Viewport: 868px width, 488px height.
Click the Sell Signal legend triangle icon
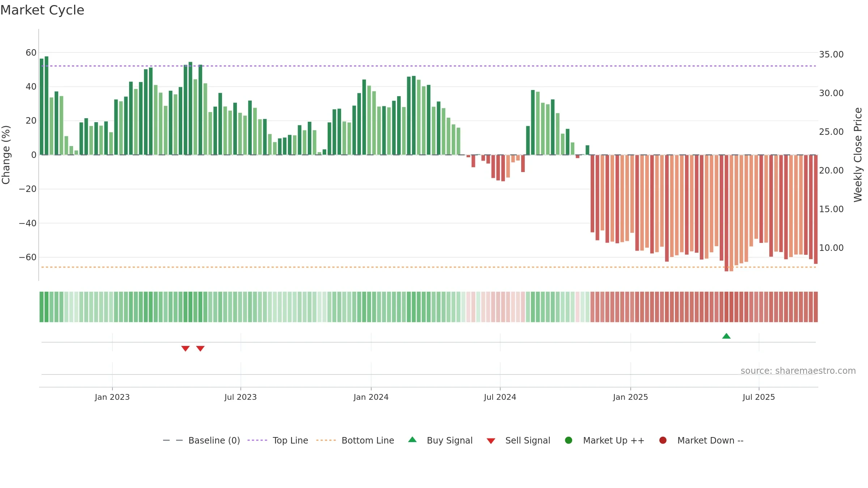(491, 441)
